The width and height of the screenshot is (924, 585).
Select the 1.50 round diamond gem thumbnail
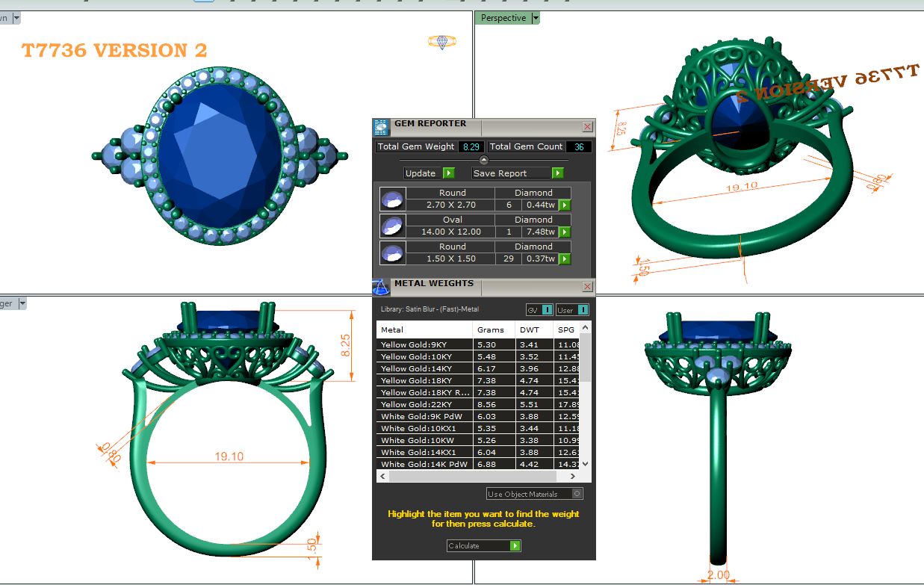(392, 253)
